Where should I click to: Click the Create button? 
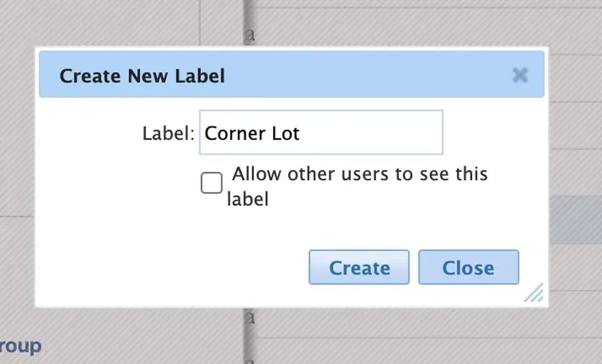pyautogui.click(x=359, y=267)
